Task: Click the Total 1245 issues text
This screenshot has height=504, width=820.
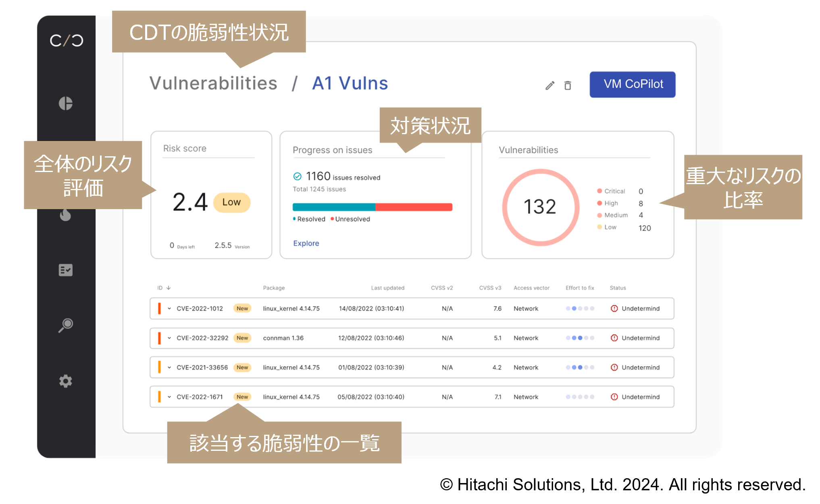Action: point(319,189)
